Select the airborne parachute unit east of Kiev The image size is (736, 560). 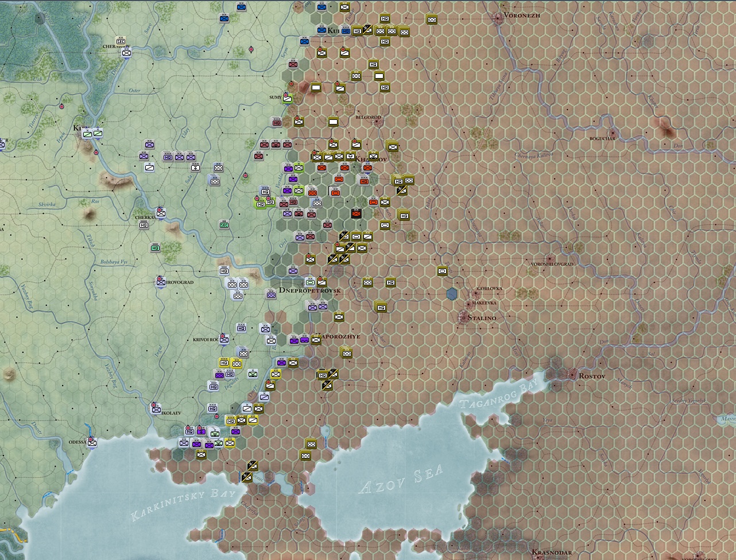pyautogui.click(x=195, y=168)
